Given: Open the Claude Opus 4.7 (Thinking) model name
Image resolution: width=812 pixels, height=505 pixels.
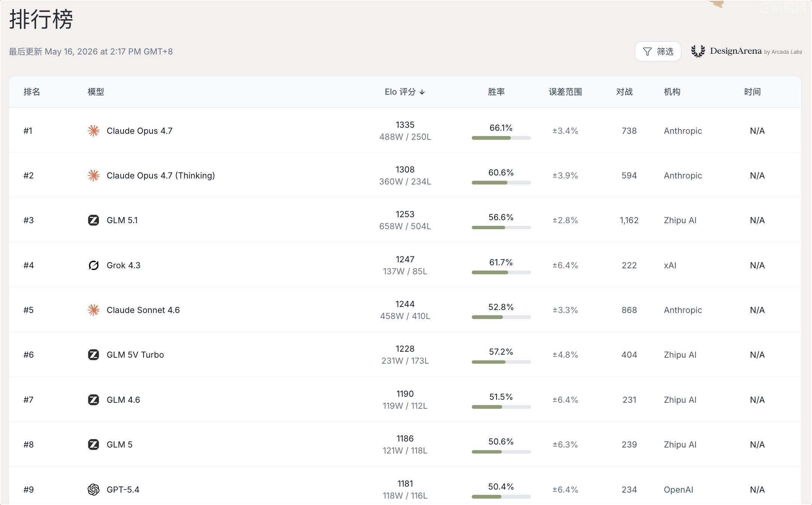Looking at the screenshot, I should 161,175.
